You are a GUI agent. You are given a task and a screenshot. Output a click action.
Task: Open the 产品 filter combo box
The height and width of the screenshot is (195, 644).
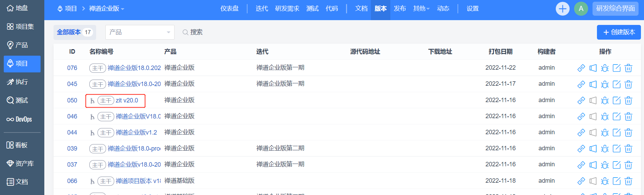(140, 32)
